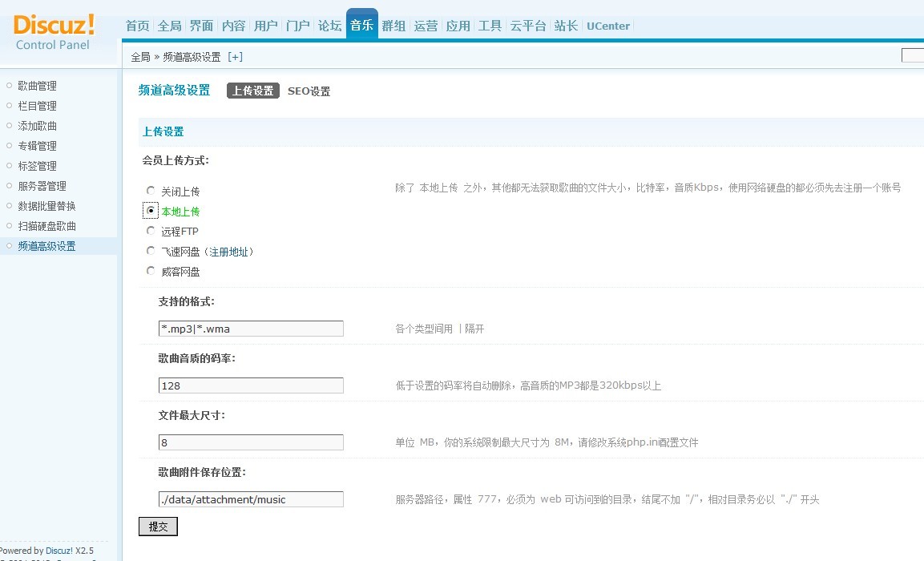The width and height of the screenshot is (924, 561).
Task: Select the 威客网盘 radio button
Action: point(151,271)
